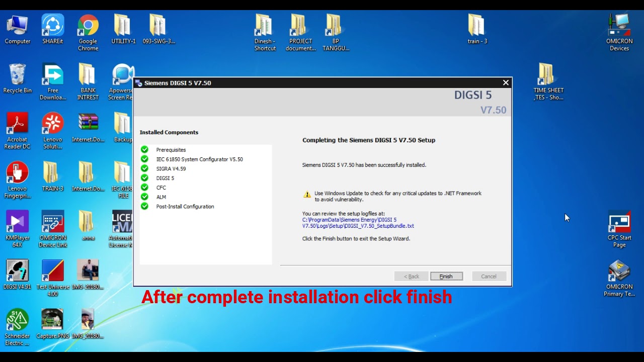Viewport: 644px width, 362px height.
Task: Select Capture.PNG image file
Action: coord(53,324)
